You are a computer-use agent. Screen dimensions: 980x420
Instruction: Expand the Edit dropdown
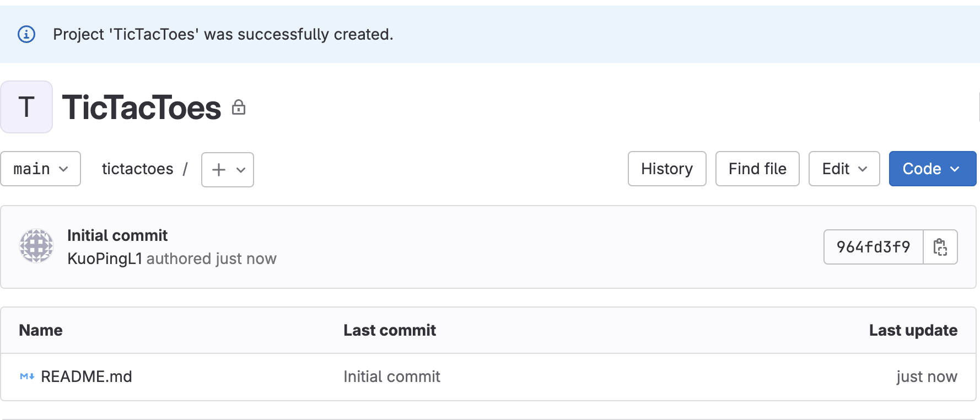click(844, 169)
